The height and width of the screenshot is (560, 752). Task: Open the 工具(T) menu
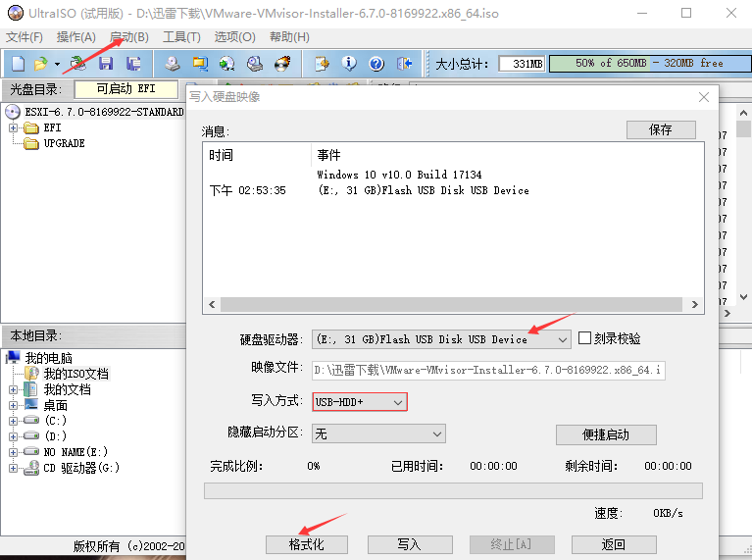pos(181,37)
